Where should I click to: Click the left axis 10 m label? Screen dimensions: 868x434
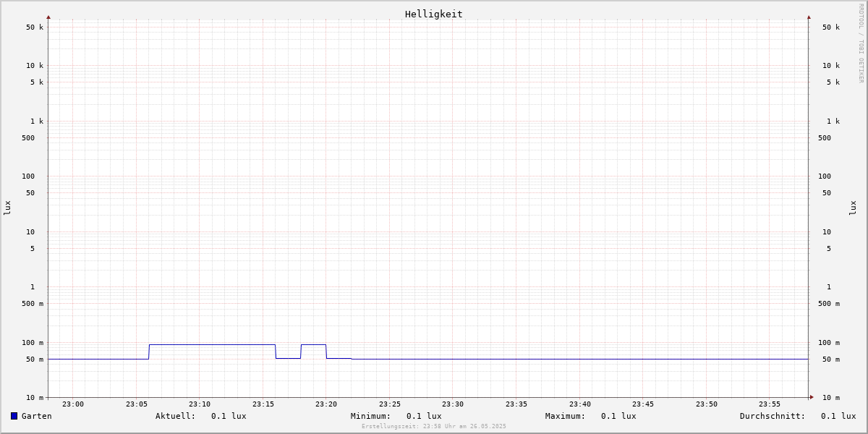click(x=35, y=398)
